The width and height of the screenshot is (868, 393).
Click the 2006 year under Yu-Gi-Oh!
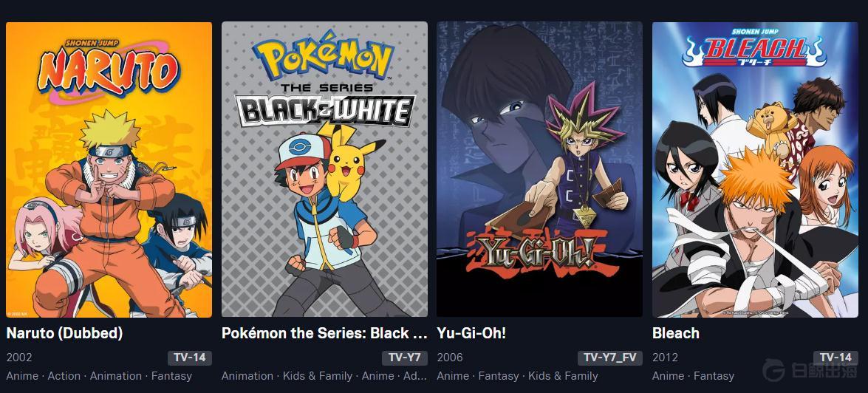click(x=449, y=358)
